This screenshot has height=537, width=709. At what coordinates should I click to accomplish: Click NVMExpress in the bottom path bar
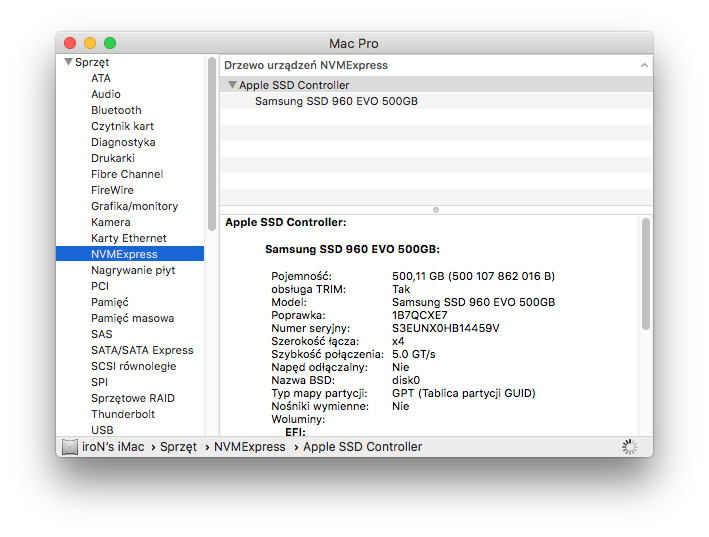[x=250, y=447]
